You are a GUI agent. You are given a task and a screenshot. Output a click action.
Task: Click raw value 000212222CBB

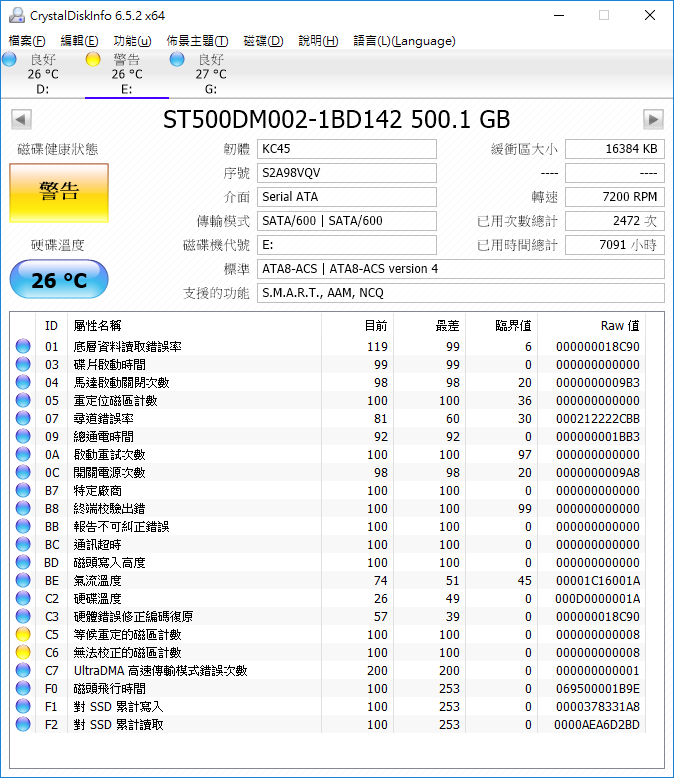598,419
